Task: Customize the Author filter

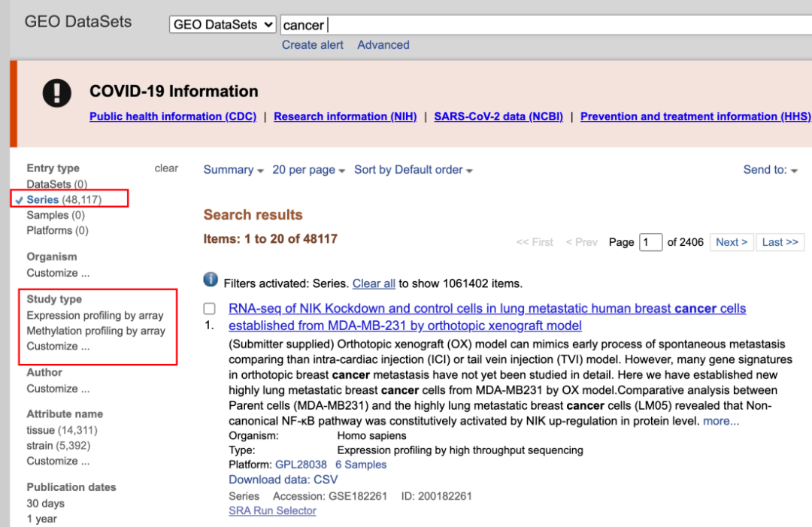Action: tap(58, 389)
